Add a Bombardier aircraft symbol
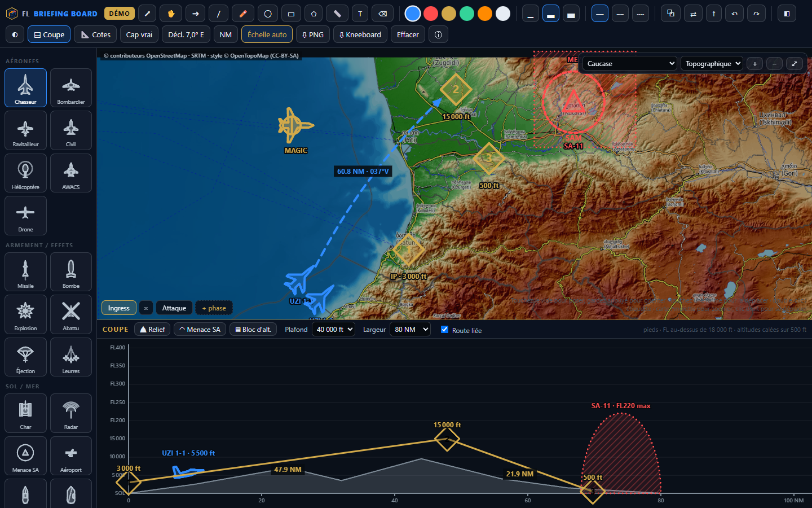This screenshot has height=508, width=812. (71, 87)
